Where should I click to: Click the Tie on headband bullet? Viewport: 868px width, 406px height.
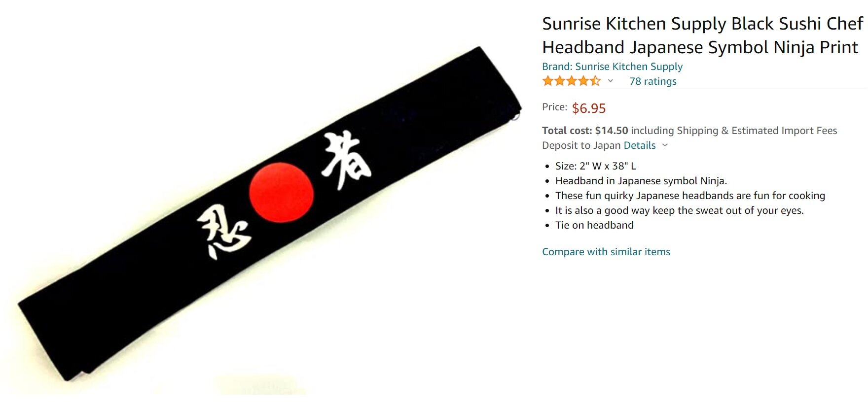point(594,225)
